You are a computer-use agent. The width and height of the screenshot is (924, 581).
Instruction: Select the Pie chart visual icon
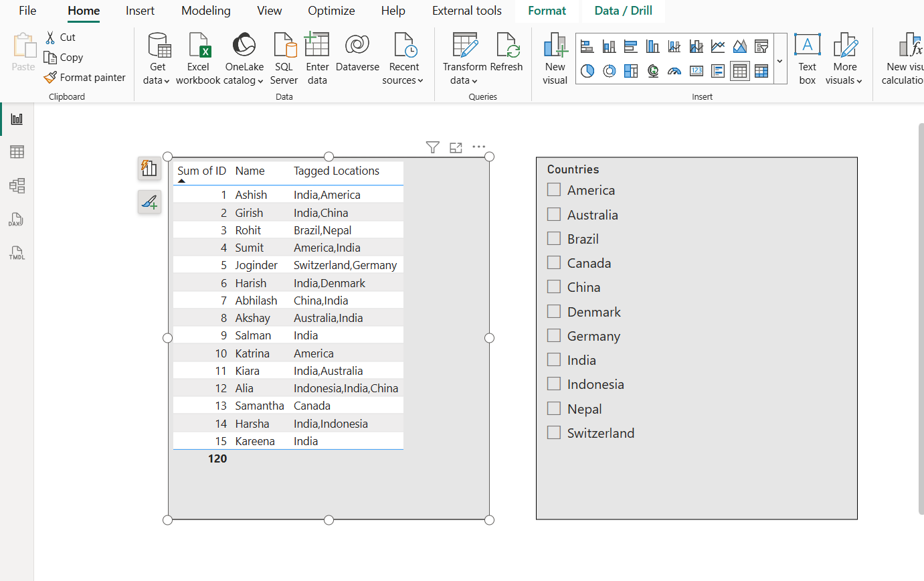[587, 70]
